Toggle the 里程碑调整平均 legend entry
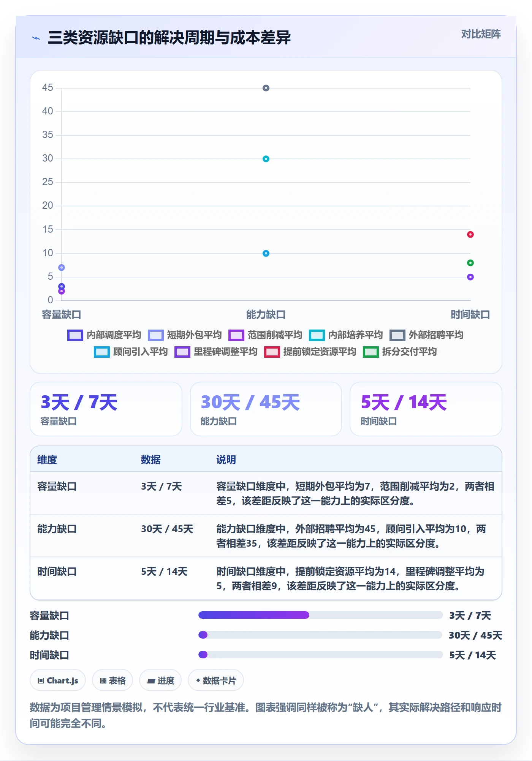This screenshot has width=532, height=761. [x=216, y=352]
